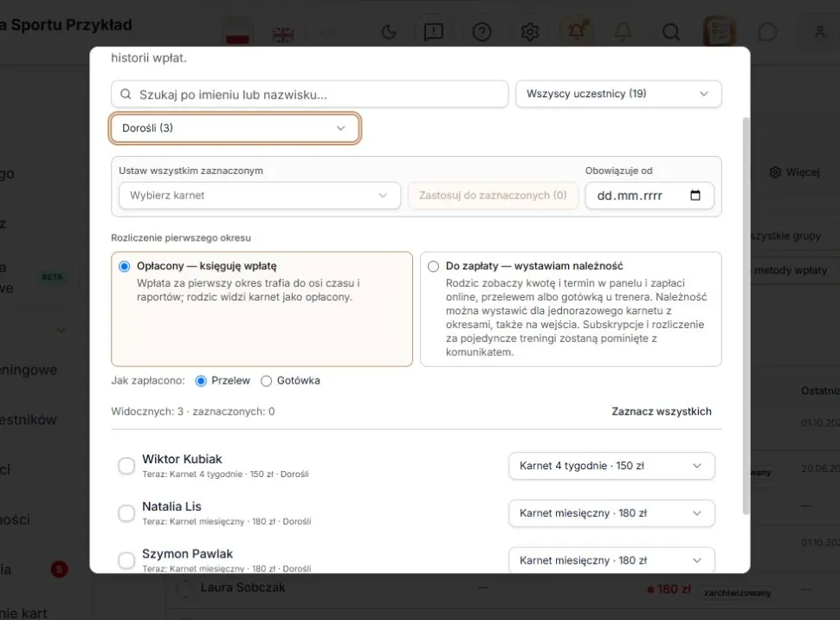Image resolution: width=840 pixels, height=620 pixels.
Task: Click zarchiwizowany status in background
Action: tap(738, 592)
